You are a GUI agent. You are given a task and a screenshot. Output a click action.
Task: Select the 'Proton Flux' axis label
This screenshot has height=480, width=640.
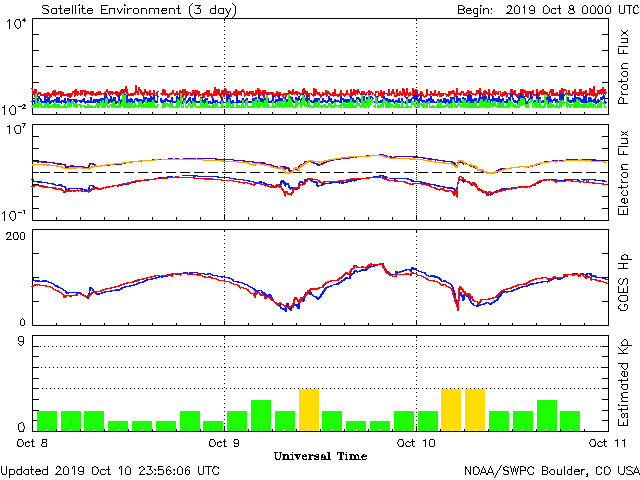pyautogui.click(x=623, y=67)
